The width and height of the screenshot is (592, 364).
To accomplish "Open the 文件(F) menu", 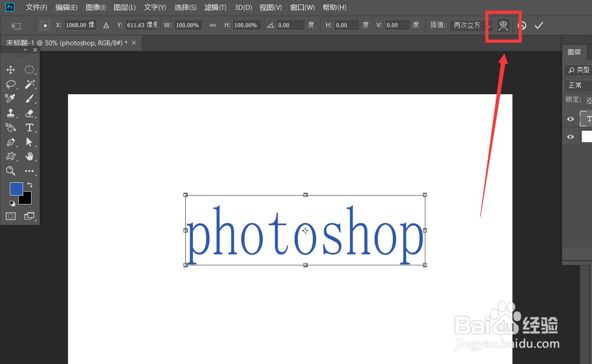I will pos(36,8).
